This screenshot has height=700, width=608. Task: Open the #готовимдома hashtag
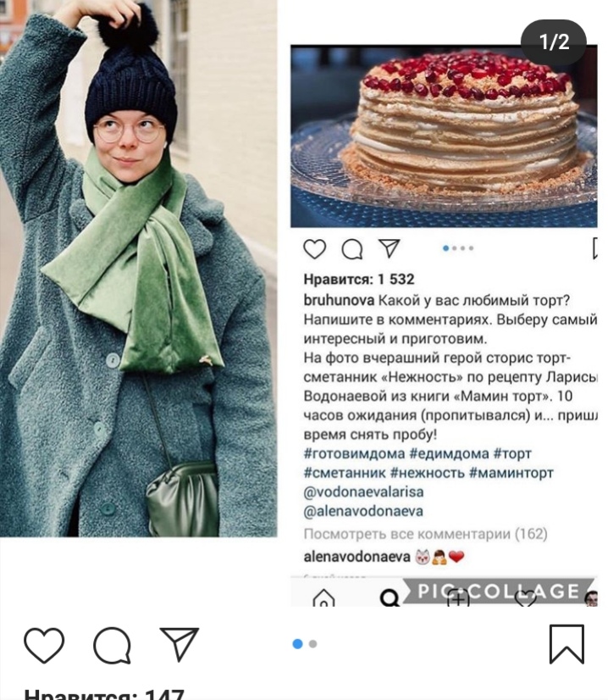[354, 453]
